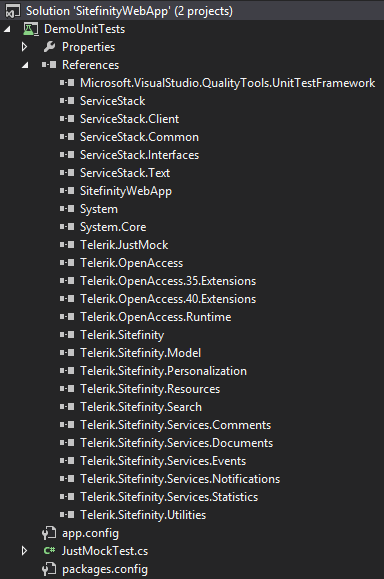
Task: Click the reference icon beside Telerik.JustMock
Action: tap(67, 244)
